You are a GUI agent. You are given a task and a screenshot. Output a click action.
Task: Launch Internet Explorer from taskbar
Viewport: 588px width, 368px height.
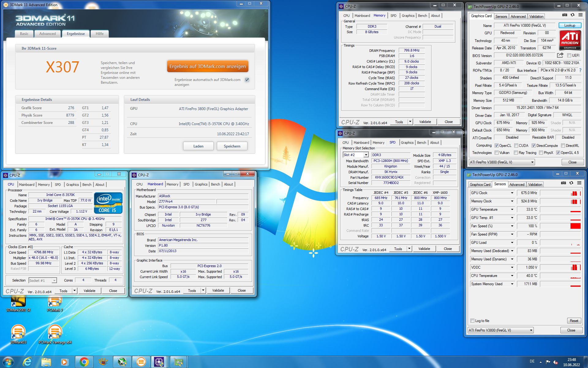tap(27, 362)
